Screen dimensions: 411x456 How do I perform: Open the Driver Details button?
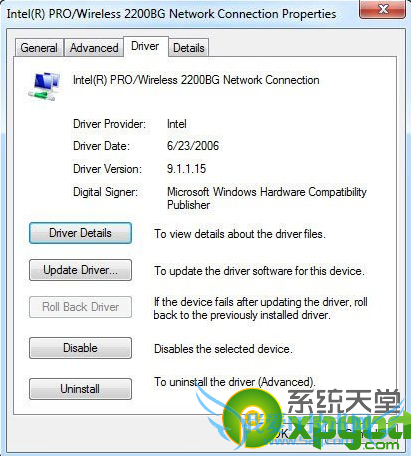80,233
